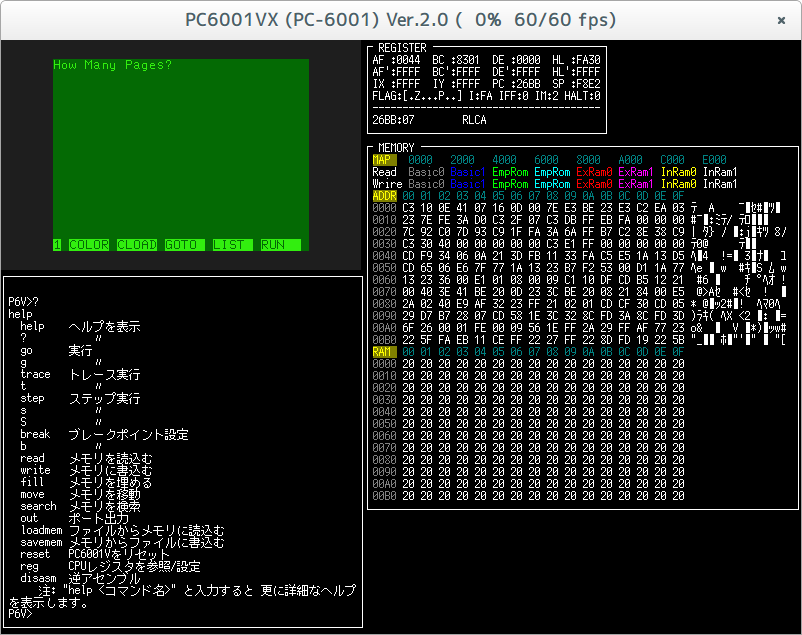Viewport: 802px width, 635px height.
Task: Click the AF :0044 register value
Action: 396,60
